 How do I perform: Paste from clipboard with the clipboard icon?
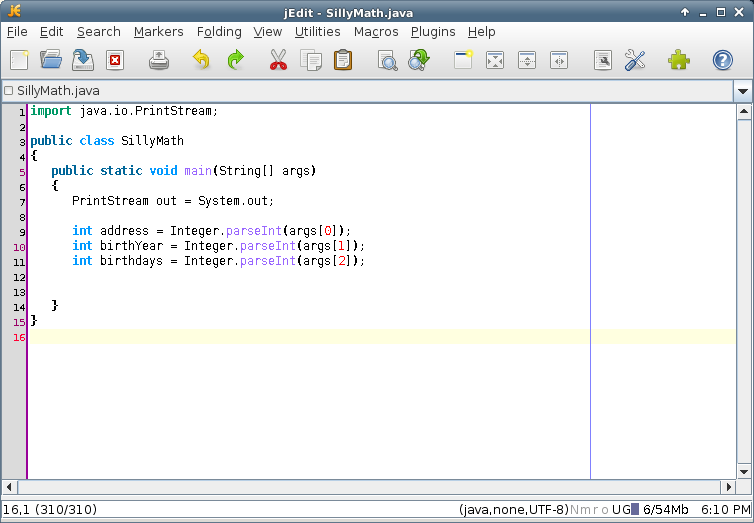click(x=343, y=61)
